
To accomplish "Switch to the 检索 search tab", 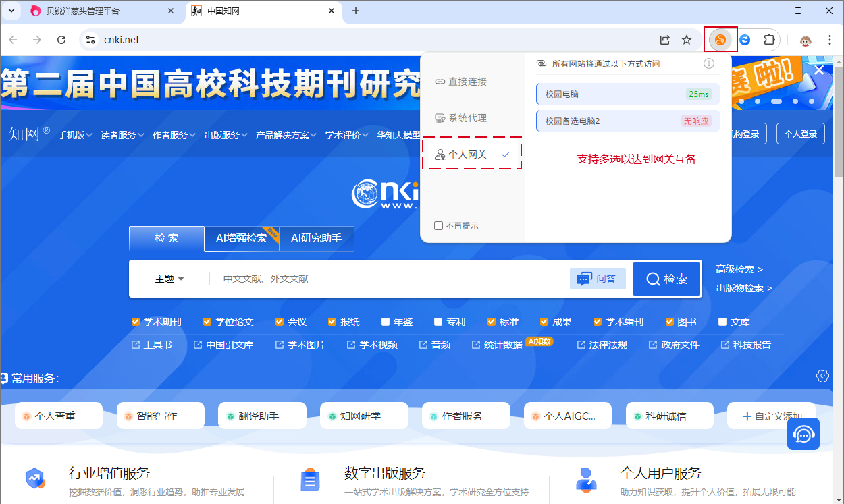I will point(166,239).
